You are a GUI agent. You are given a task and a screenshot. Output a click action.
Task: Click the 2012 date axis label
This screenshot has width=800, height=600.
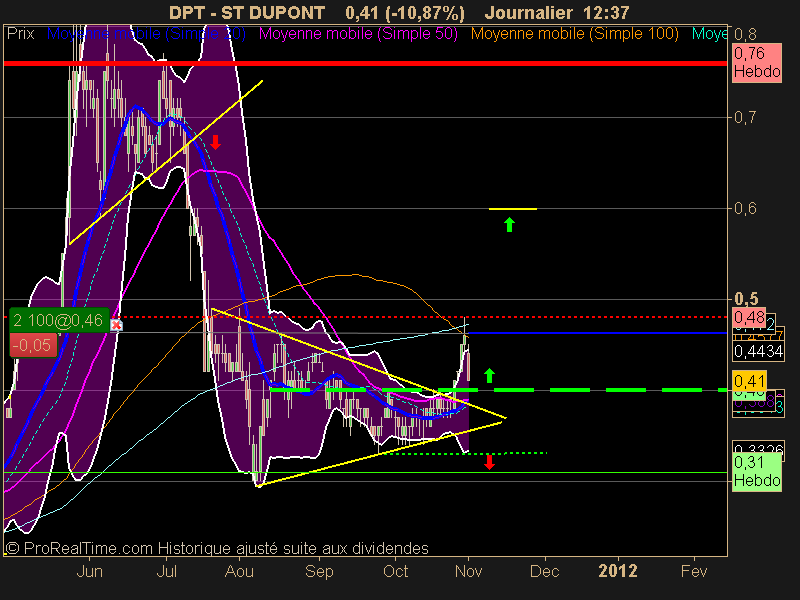tap(618, 571)
